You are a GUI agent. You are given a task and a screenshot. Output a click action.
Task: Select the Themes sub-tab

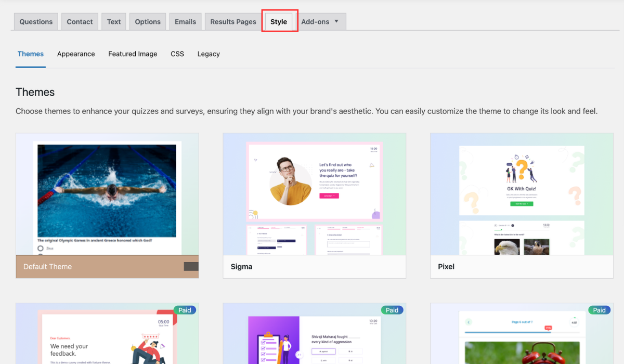click(x=31, y=54)
